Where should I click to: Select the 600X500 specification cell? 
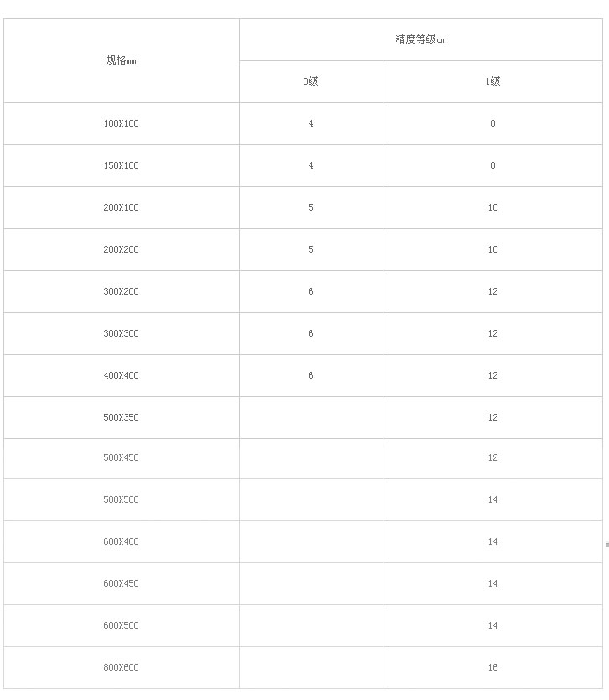122,626
